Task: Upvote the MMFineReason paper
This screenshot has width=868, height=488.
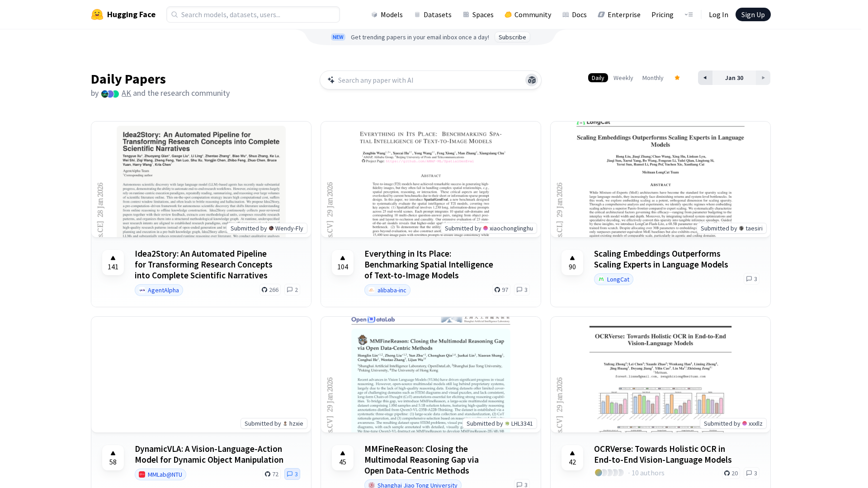Action: (343, 458)
